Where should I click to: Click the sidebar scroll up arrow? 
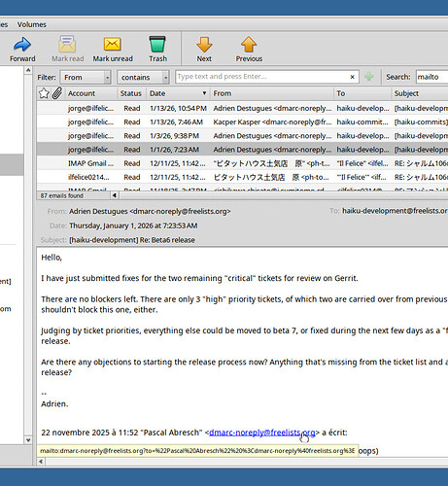(28, 70)
